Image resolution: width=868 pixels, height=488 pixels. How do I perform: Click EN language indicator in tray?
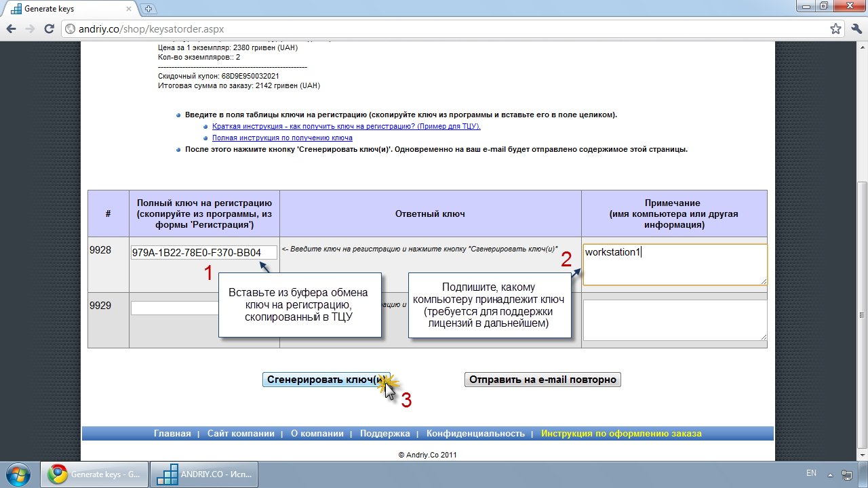811,473
